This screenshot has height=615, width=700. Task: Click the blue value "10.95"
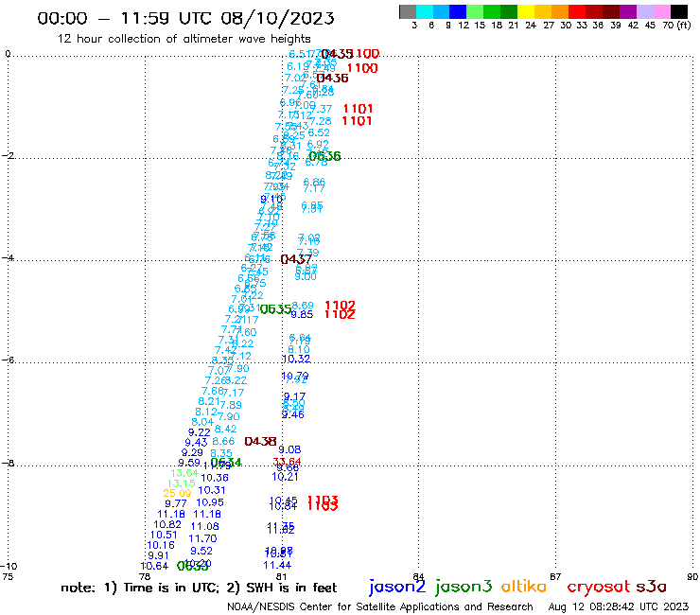coord(210,502)
